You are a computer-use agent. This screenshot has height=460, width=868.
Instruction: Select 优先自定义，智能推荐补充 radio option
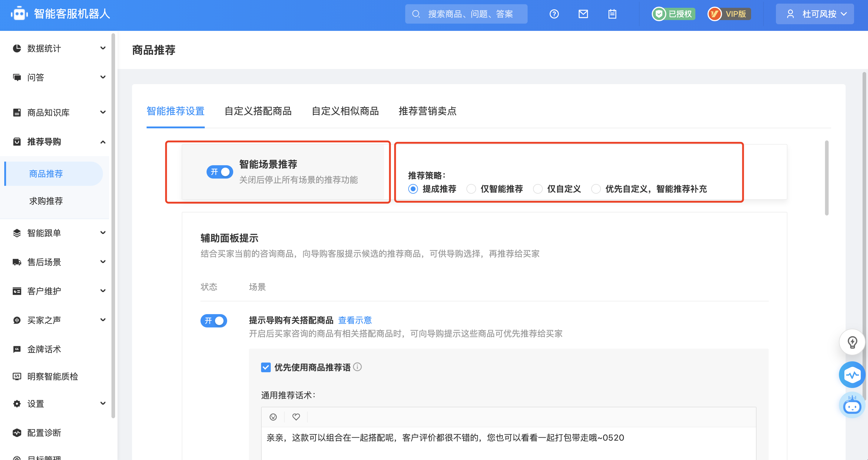(x=596, y=189)
